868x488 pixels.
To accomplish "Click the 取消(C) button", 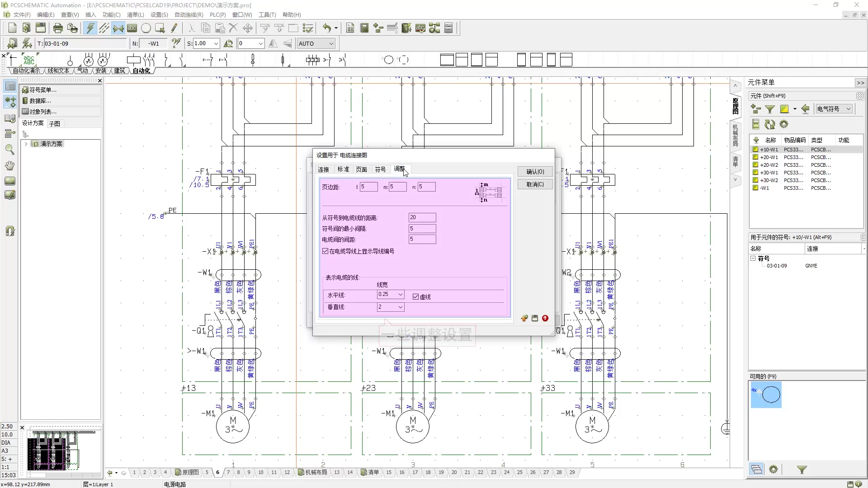I will coord(535,184).
